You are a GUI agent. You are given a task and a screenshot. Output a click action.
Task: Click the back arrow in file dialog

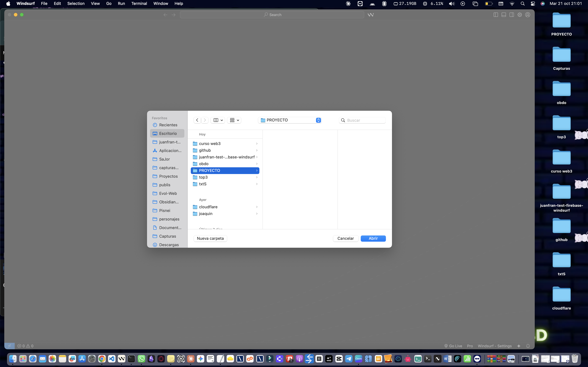197,120
